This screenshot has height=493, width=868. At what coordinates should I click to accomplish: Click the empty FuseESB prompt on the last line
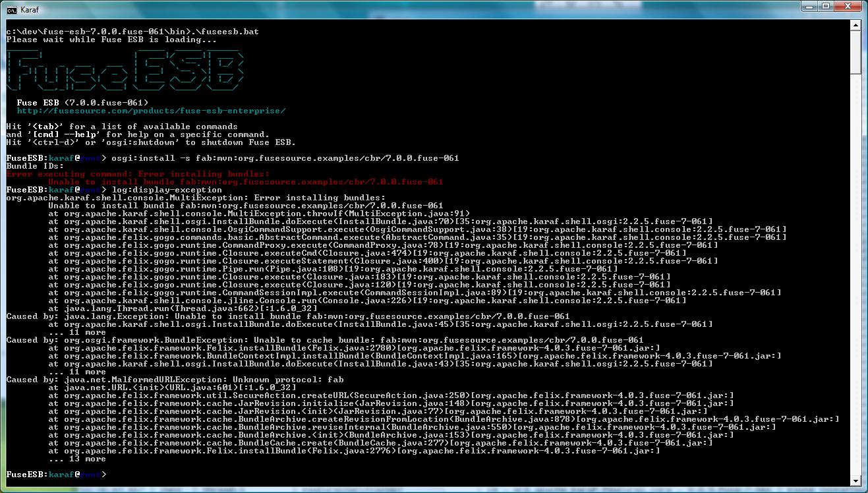point(56,475)
